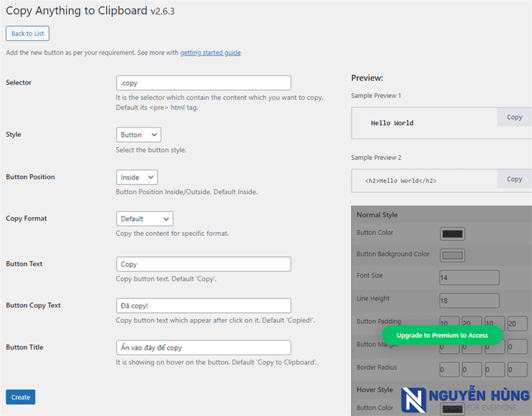Click the first Border Radius field
The width and height of the screenshot is (532, 416).
(x=449, y=370)
